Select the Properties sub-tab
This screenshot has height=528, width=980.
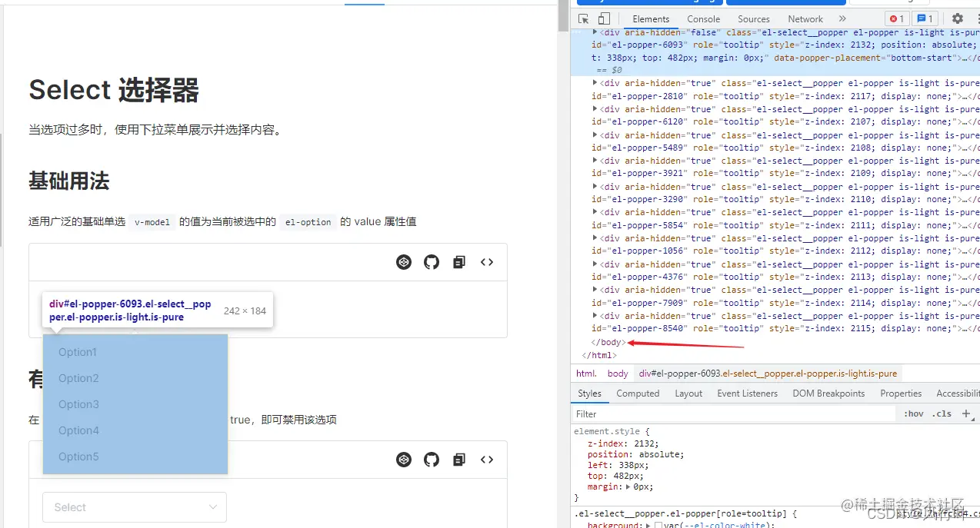(901, 394)
